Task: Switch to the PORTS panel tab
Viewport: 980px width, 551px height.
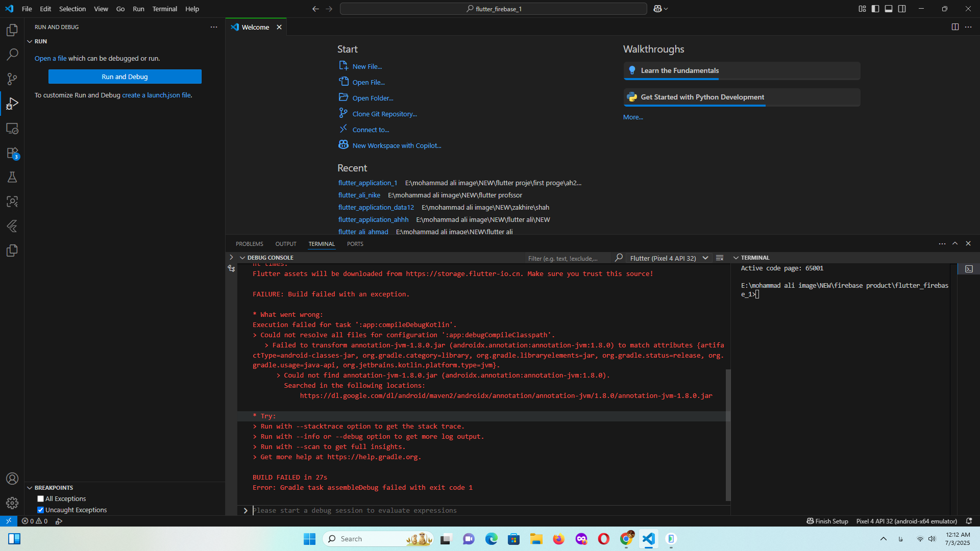Action: point(355,244)
